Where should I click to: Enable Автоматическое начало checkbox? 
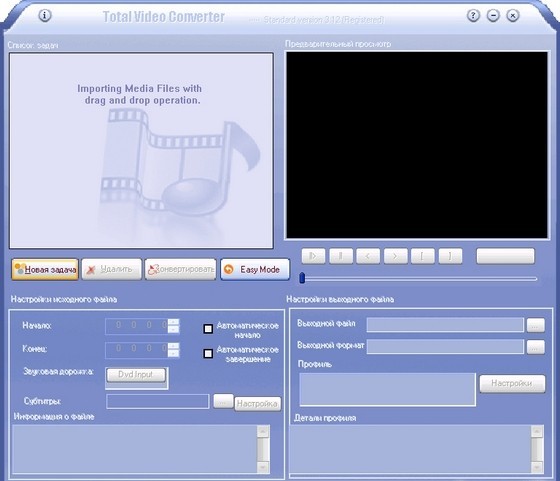(x=208, y=329)
